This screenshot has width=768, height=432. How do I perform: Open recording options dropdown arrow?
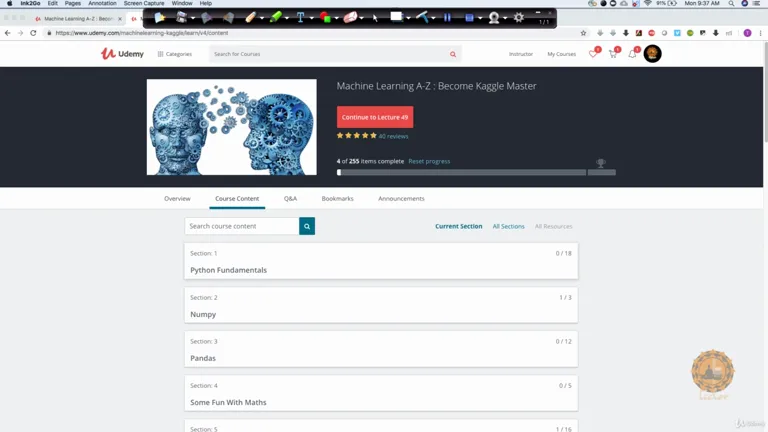click(x=480, y=19)
